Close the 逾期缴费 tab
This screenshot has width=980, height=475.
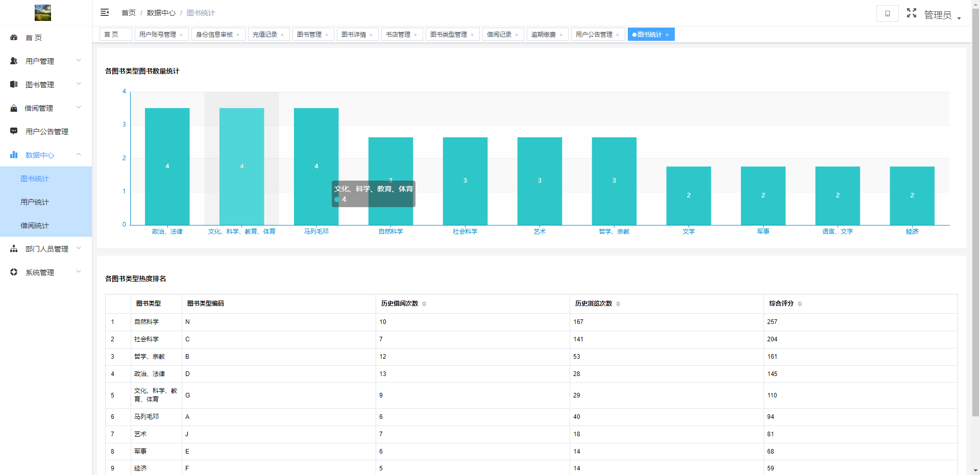pyautogui.click(x=561, y=35)
